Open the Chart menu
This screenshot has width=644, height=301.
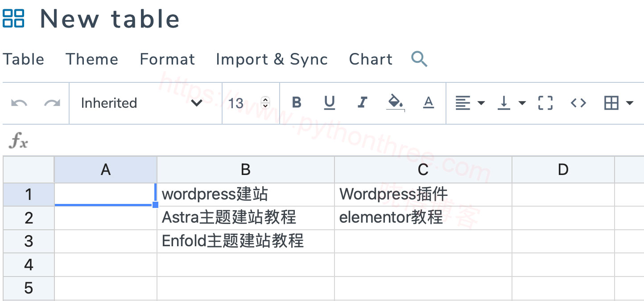371,59
